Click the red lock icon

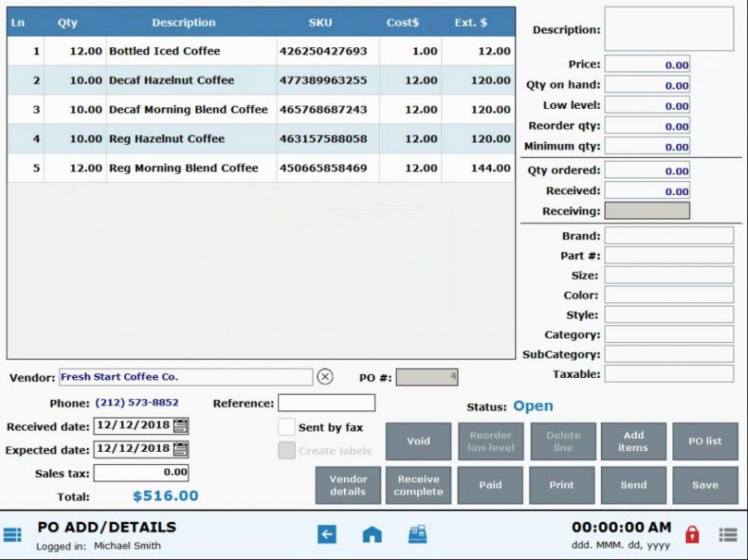(x=690, y=534)
